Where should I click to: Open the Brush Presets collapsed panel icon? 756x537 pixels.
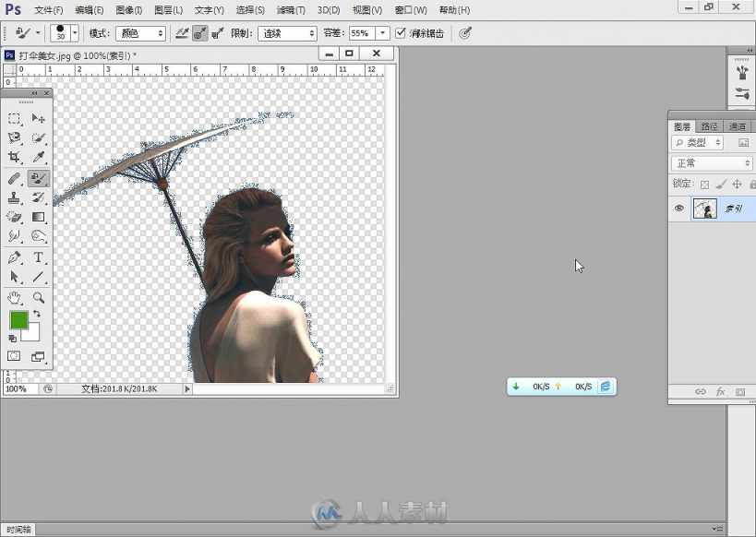[x=742, y=73]
